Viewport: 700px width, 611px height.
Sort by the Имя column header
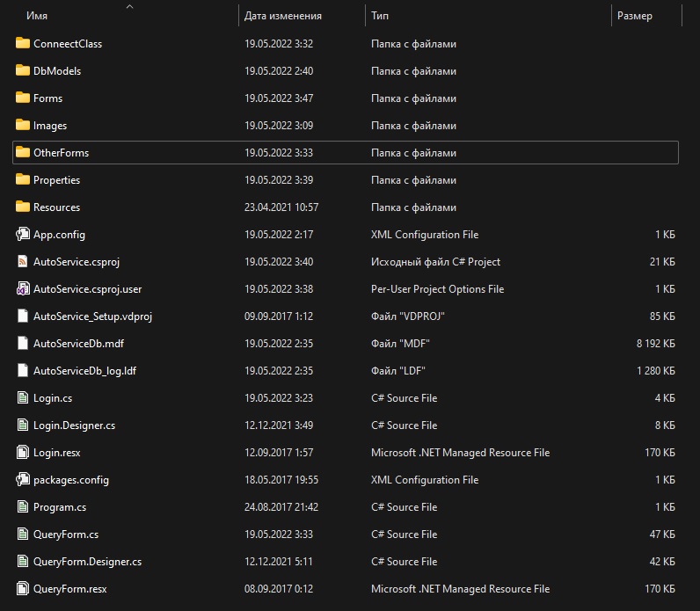pos(37,16)
